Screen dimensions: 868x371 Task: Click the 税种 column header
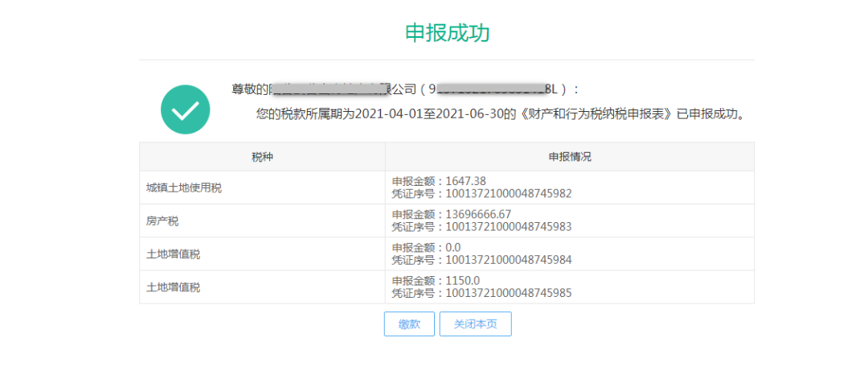coord(262,157)
